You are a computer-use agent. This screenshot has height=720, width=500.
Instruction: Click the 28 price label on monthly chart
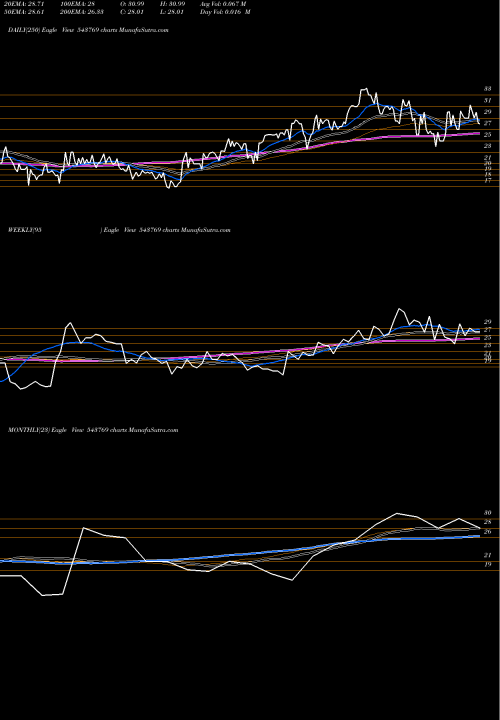(488, 522)
